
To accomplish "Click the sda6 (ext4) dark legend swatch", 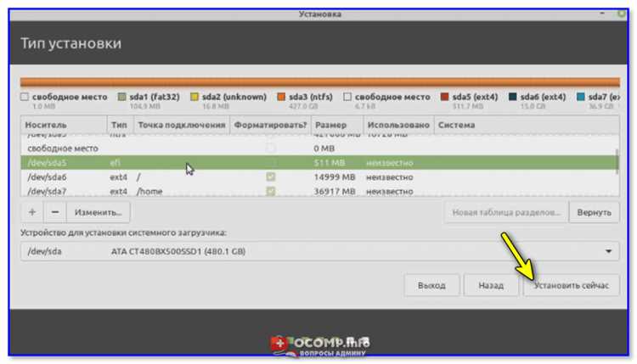I will 513,97.
